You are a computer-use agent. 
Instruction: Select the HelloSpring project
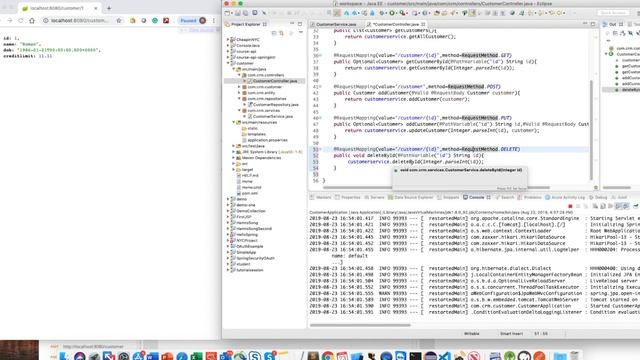[x=244, y=235]
